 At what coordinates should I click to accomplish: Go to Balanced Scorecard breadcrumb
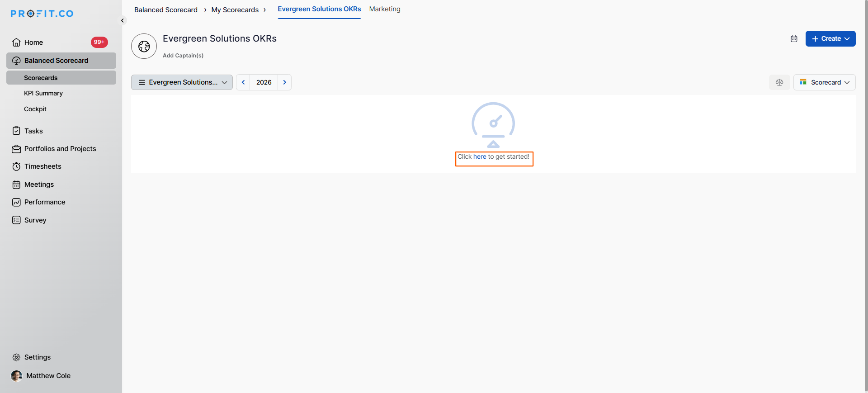pos(166,10)
